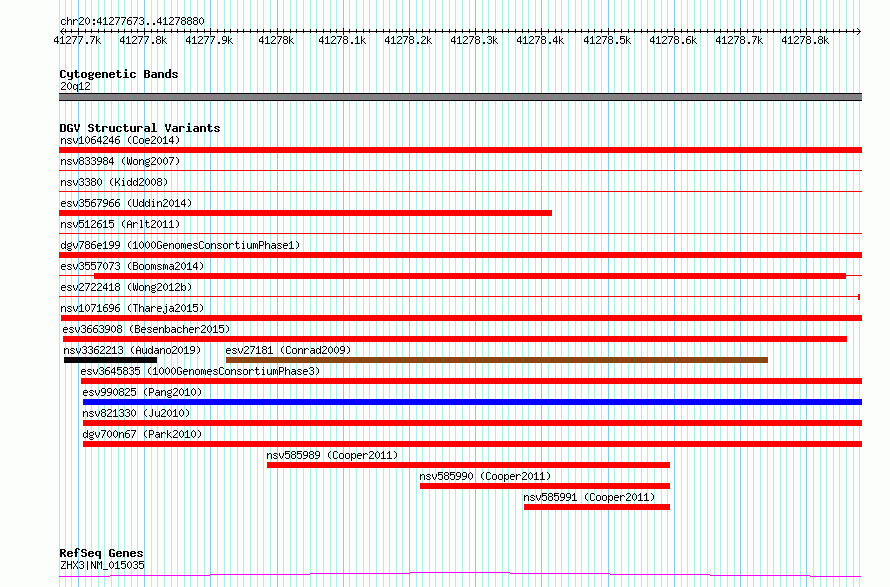Screen dimensions: 890x587
Task: Click the Cytogenetic Bands track heading
Action: (119, 74)
